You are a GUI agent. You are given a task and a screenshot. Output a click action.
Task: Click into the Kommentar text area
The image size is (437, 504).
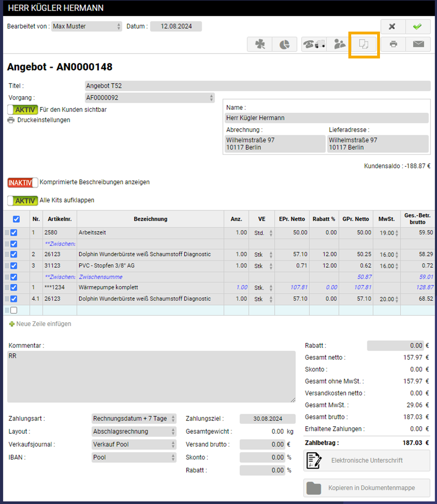151,376
